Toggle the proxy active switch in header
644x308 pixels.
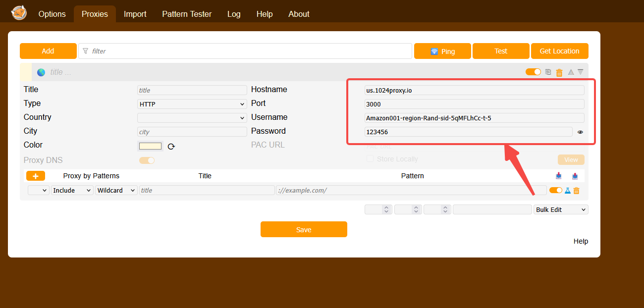tap(533, 72)
